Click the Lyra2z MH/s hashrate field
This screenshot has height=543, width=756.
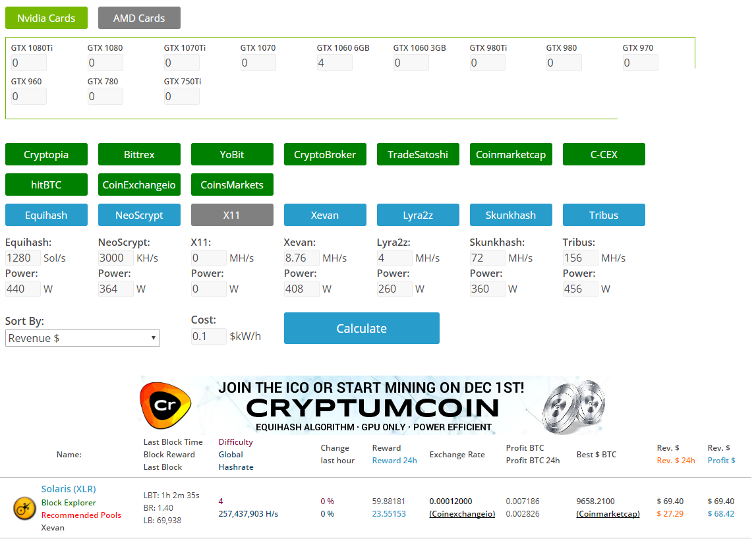(394, 258)
